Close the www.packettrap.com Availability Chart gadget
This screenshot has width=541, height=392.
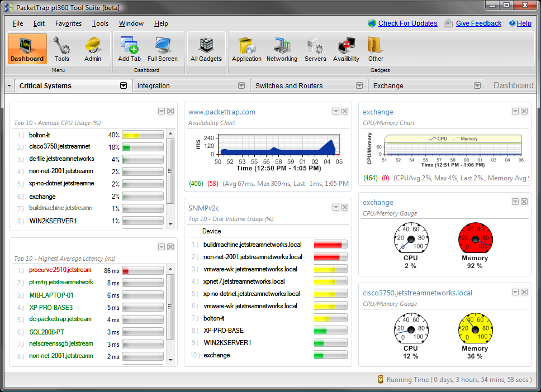click(x=345, y=111)
